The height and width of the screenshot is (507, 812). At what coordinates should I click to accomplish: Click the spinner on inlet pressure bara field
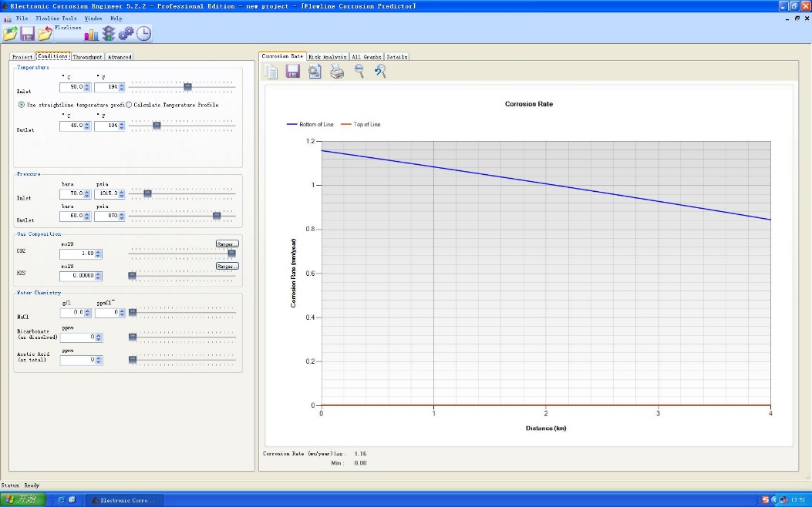(x=87, y=194)
